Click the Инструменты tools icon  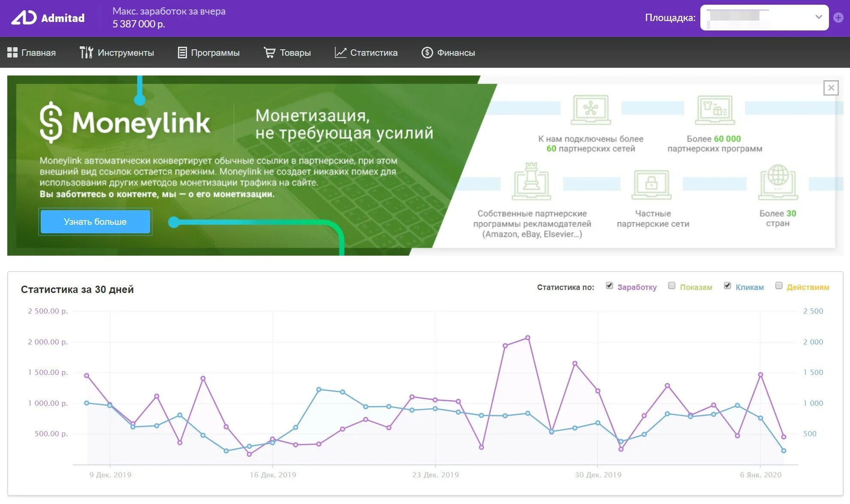click(x=86, y=52)
